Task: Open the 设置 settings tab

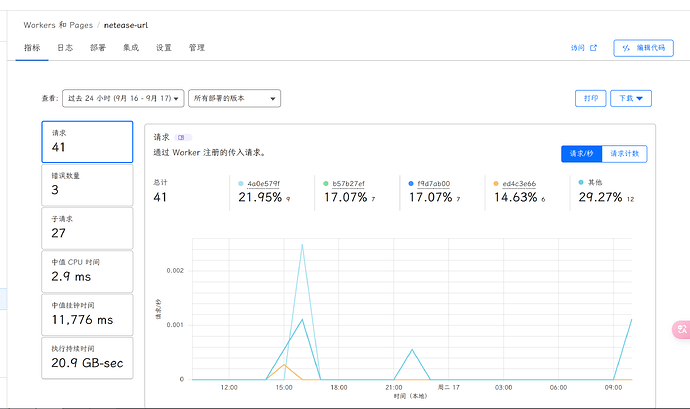Action: pos(164,48)
